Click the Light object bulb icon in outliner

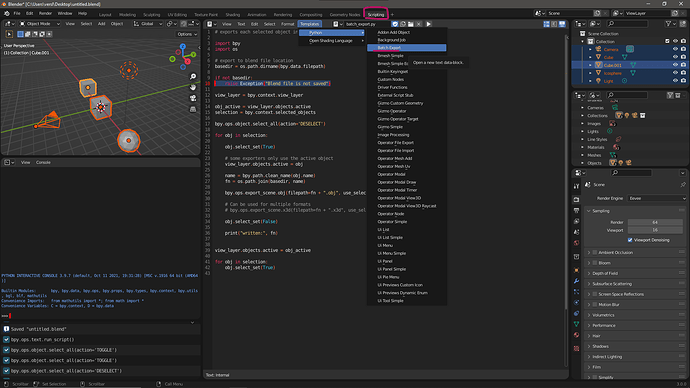598,81
